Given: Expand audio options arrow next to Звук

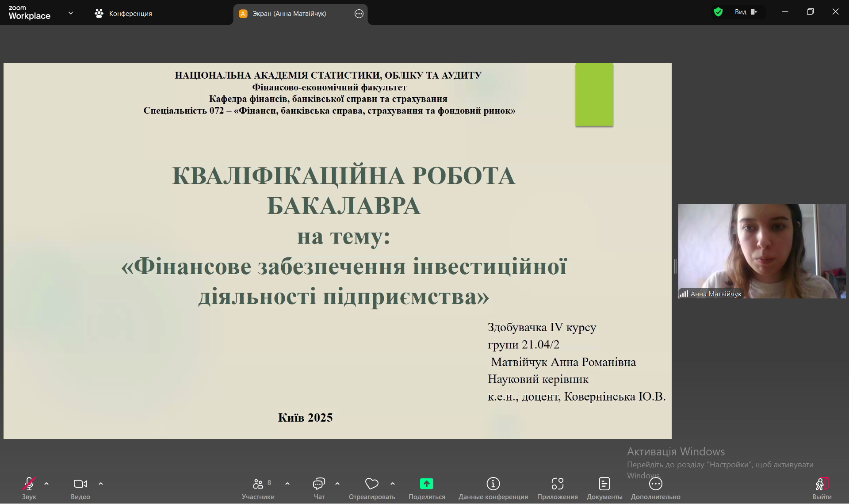Looking at the screenshot, I should click(46, 484).
